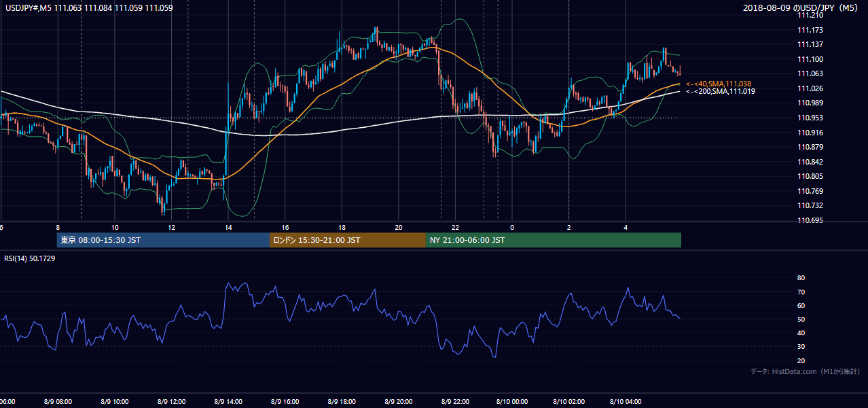Click price axis value 110.879
Screen dimensions: 868x408
[x=810, y=147]
